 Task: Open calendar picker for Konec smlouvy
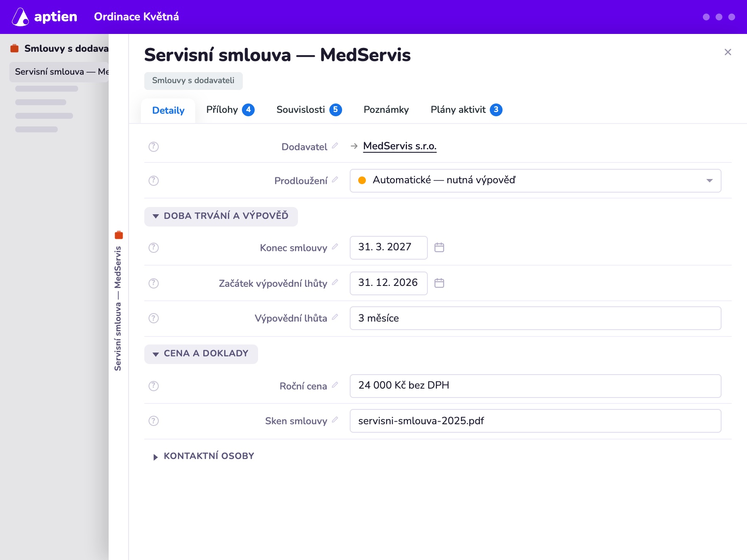[439, 247]
